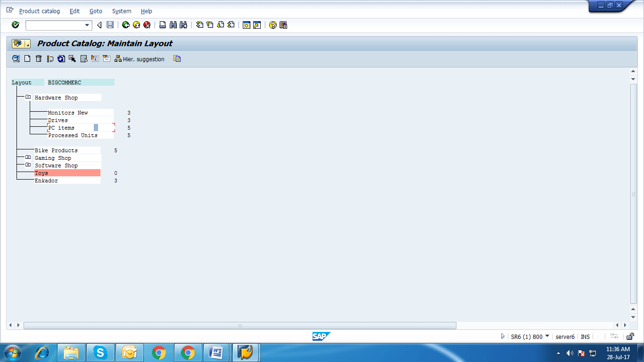Open Microsoft Word from taskbar
This screenshot has height=362, width=644.
click(x=216, y=353)
